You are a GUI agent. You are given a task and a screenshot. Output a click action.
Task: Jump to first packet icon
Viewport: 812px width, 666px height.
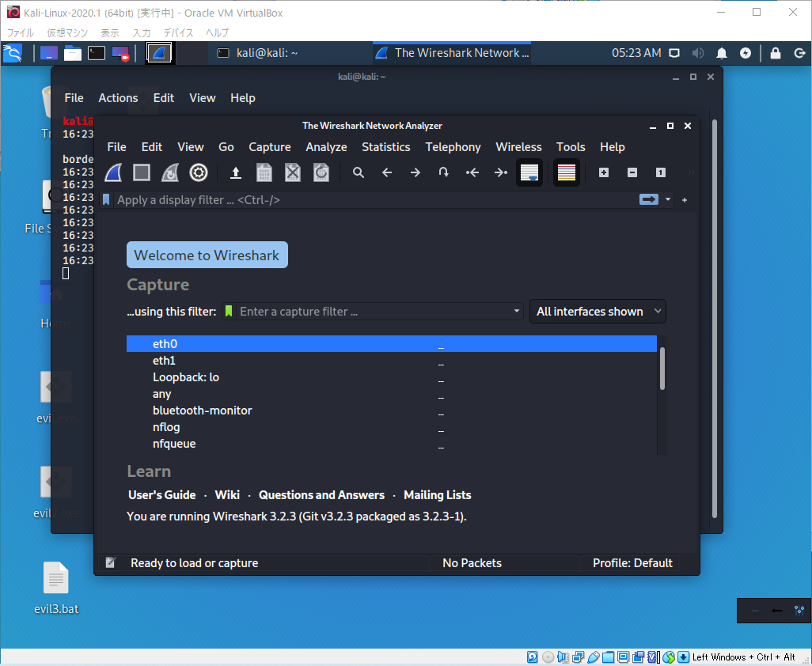472,172
